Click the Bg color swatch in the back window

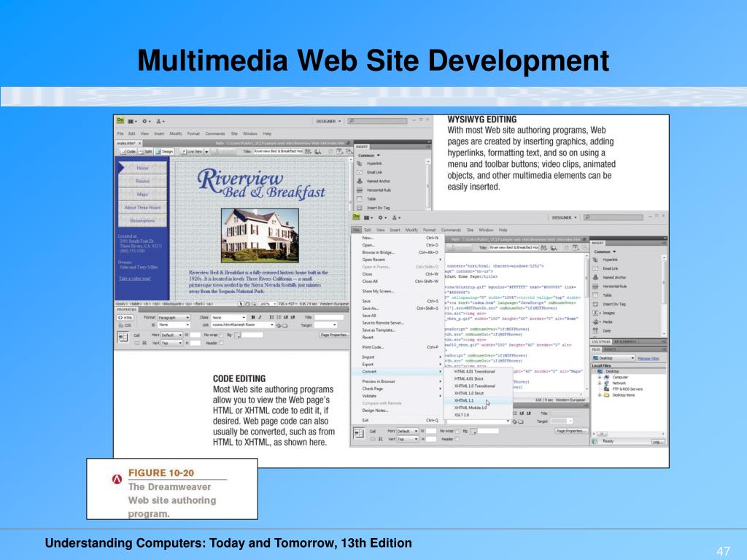point(237,335)
